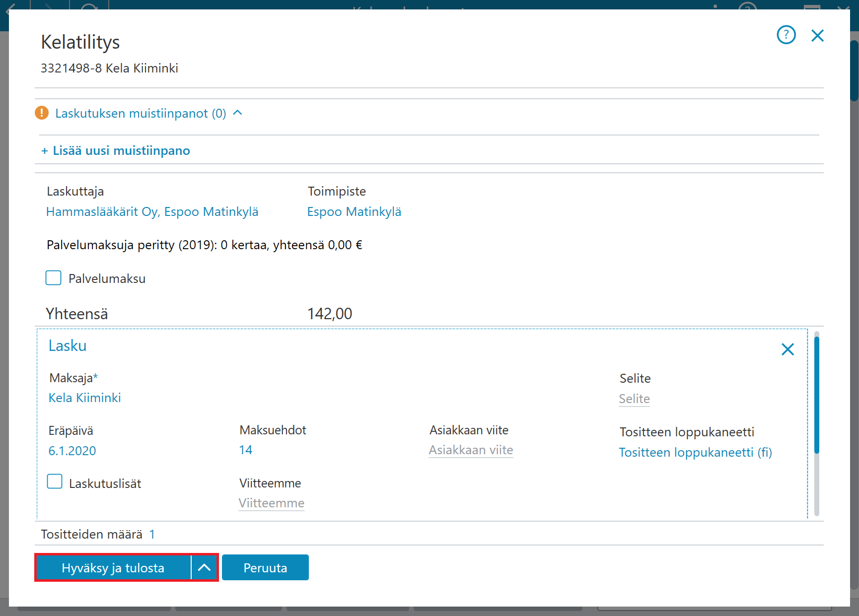Open the Tositteen loppukaneetti (fi) selection

(x=695, y=453)
